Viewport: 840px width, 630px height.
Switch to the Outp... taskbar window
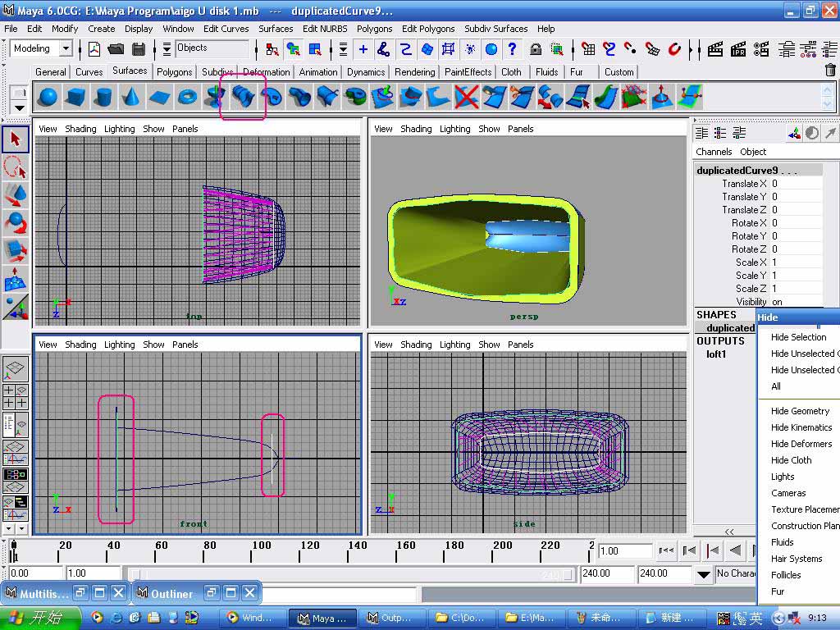(x=391, y=618)
